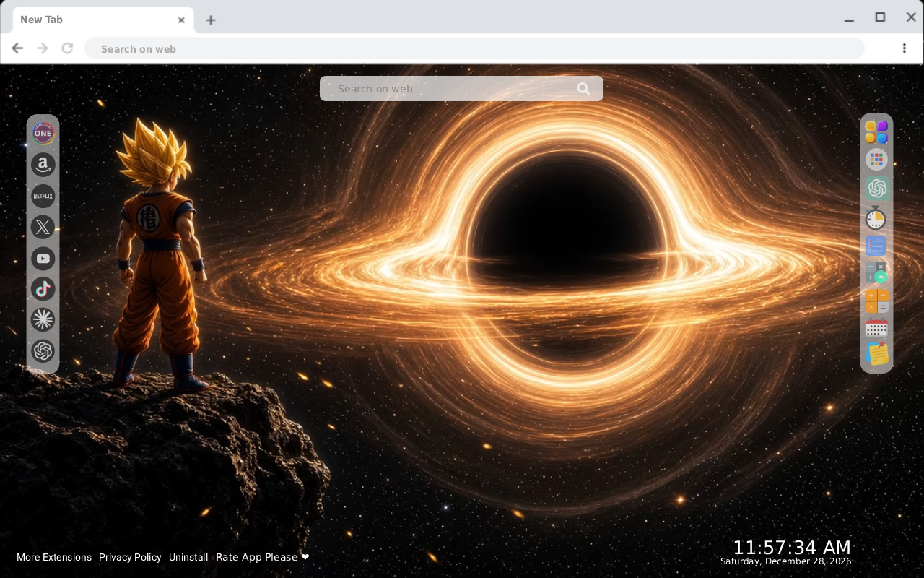Screen dimensions: 924x578
Task: Launch the TikTok shortcut
Action: (43, 289)
